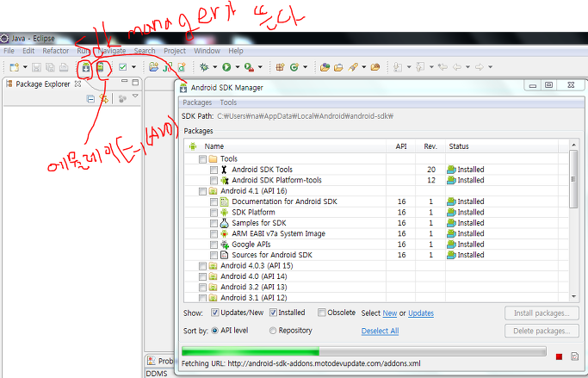Open the Window menu

click(x=207, y=51)
